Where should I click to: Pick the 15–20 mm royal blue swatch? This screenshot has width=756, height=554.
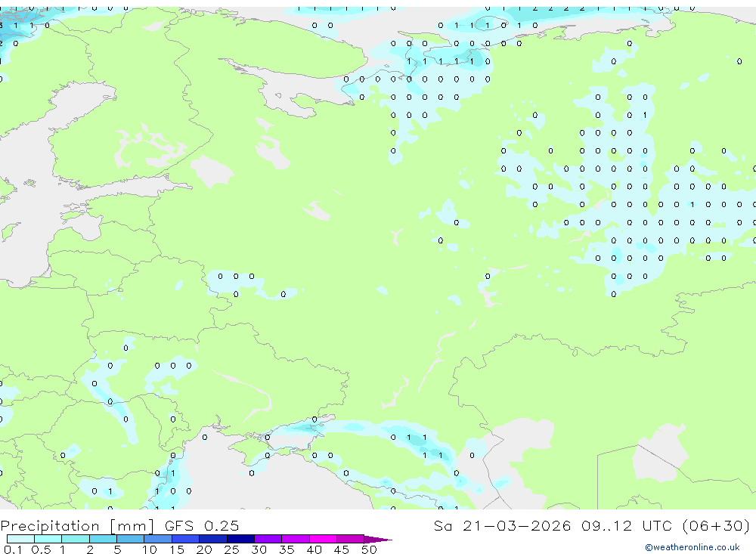click(x=186, y=539)
